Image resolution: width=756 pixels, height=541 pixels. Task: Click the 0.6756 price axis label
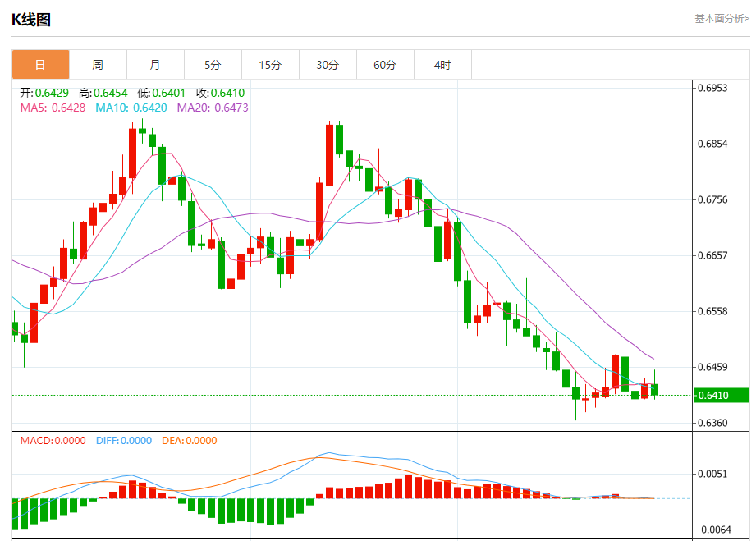pos(712,199)
